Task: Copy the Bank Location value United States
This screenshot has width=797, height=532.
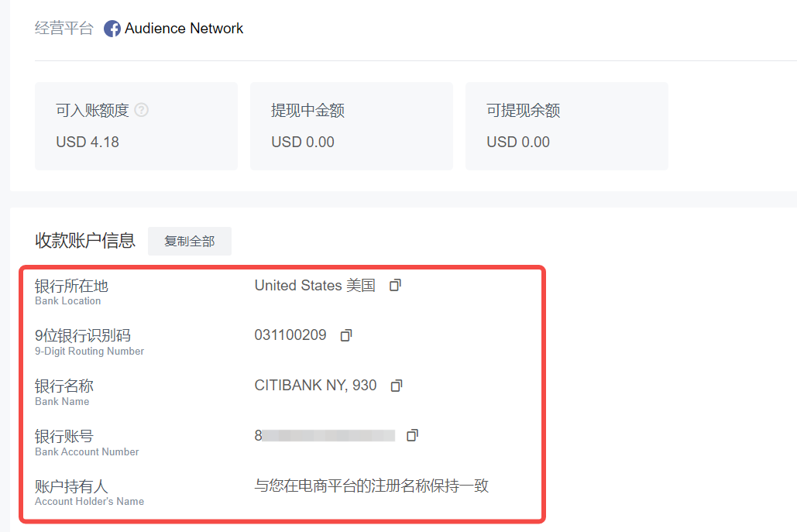Action: (396, 285)
